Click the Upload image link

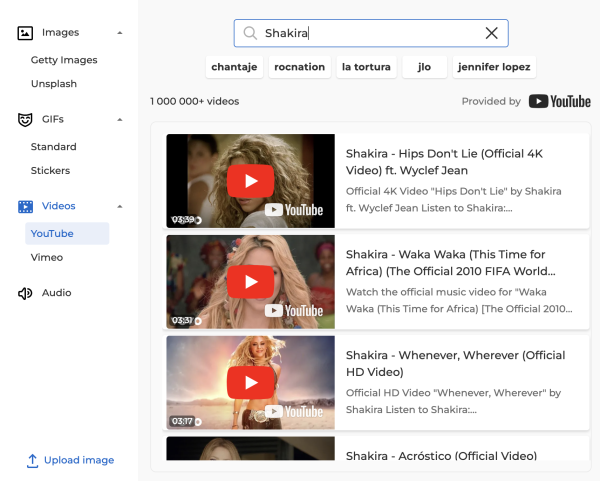[x=71, y=460]
